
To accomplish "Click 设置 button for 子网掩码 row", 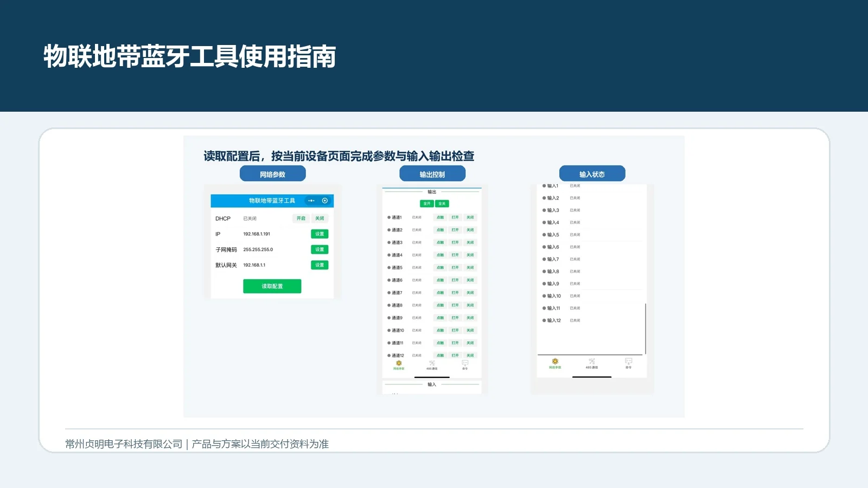I will click(x=320, y=249).
